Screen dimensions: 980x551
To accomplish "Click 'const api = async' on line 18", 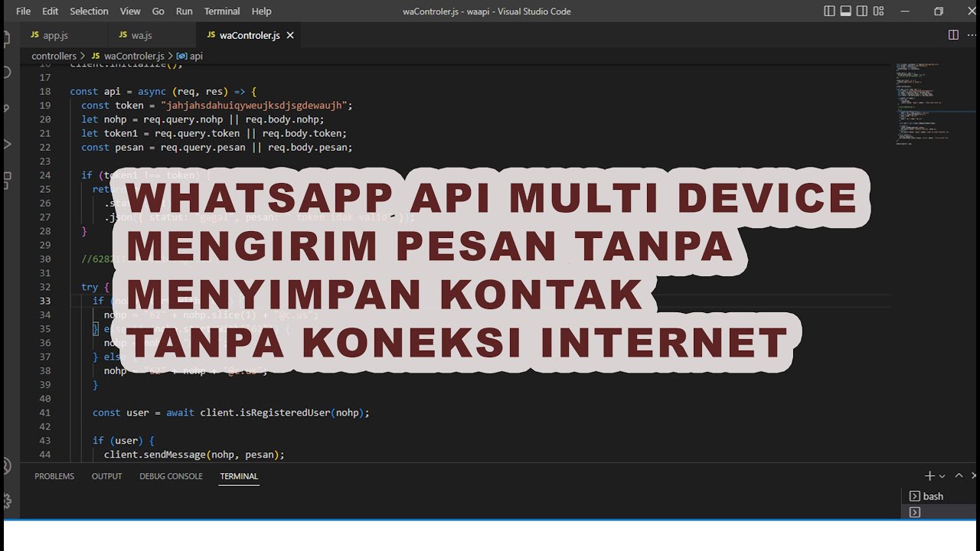I will coord(117,91).
